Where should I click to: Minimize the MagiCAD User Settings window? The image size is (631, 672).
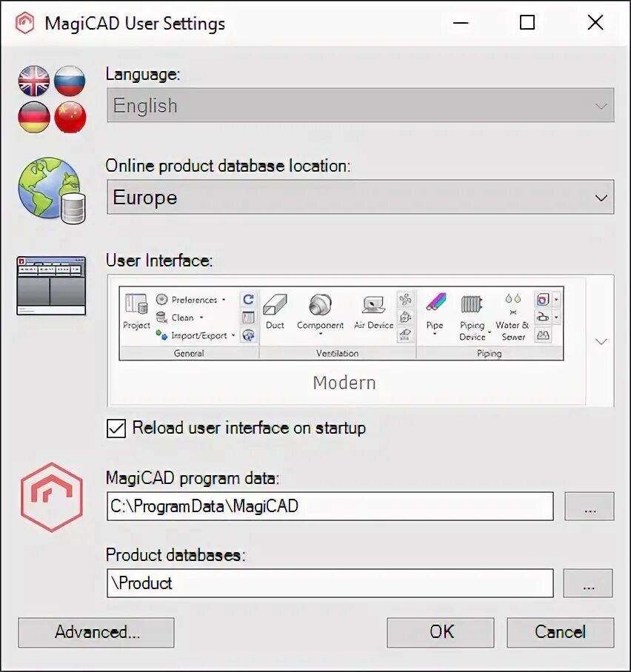[x=461, y=22]
